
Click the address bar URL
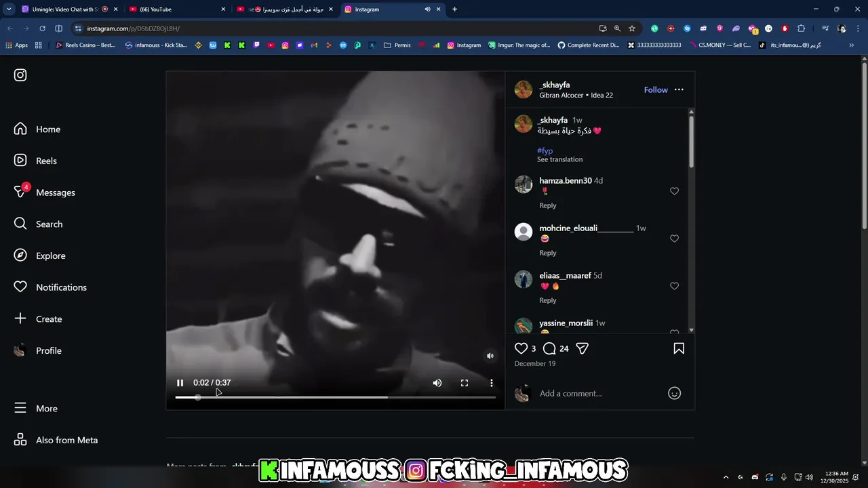tap(134, 28)
